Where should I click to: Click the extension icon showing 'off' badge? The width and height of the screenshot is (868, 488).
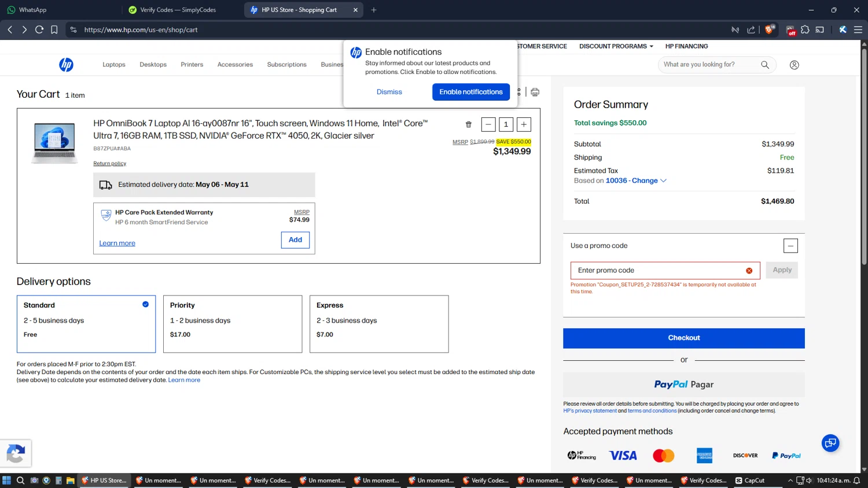tap(790, 30)
